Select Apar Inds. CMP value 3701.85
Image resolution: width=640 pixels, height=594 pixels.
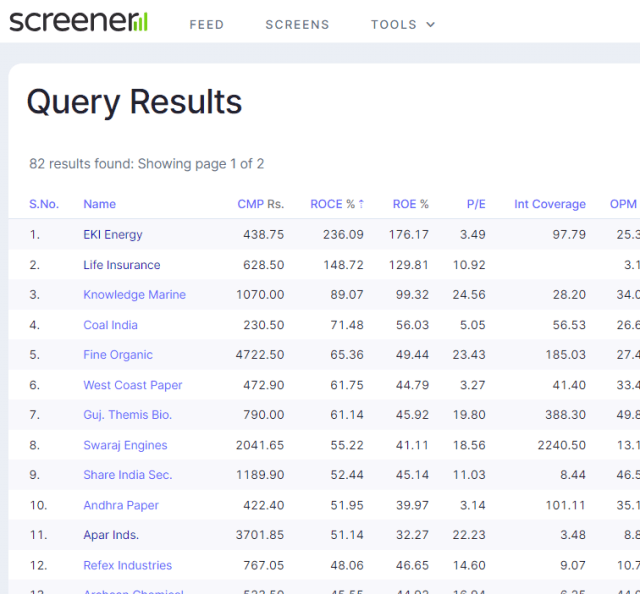click(260, 535)
